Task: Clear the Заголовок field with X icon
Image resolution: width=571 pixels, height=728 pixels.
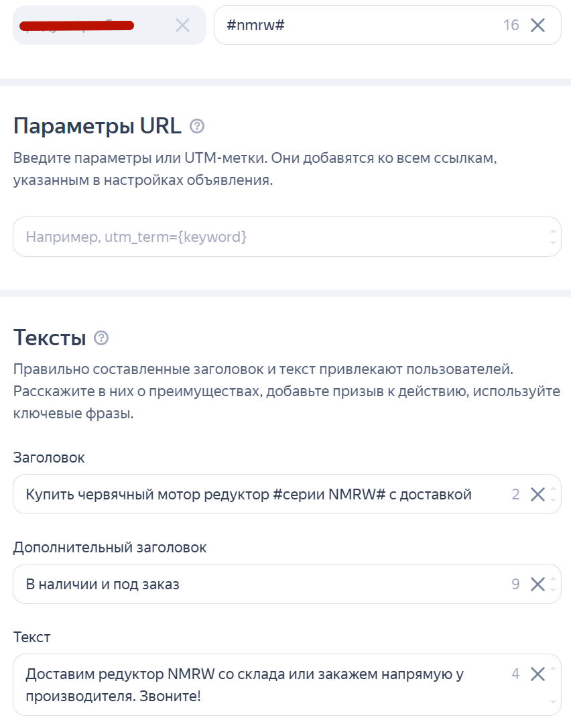Action: (537, 495)
